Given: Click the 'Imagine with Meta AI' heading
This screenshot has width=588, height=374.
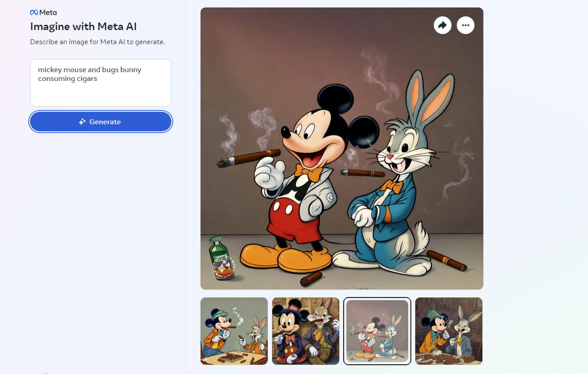Looking at the screenshot, I should pos(84,27).
